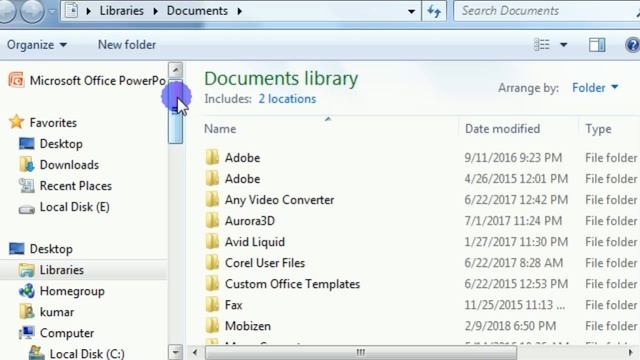Open recent pages dropdown beside navigation arrows
Screen dimensions: 640x360
pos(52,11)
